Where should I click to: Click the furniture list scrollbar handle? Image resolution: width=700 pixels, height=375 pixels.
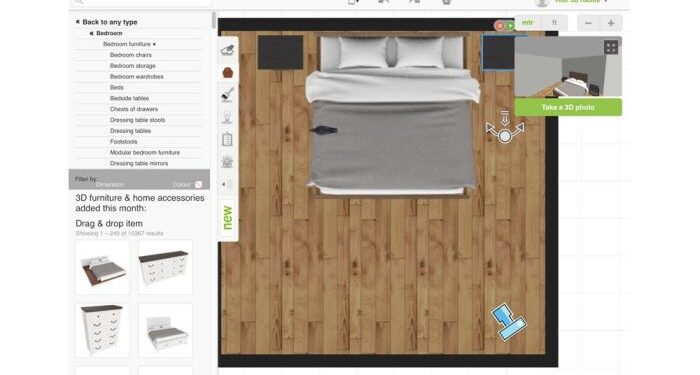click(x=214, y=21)
